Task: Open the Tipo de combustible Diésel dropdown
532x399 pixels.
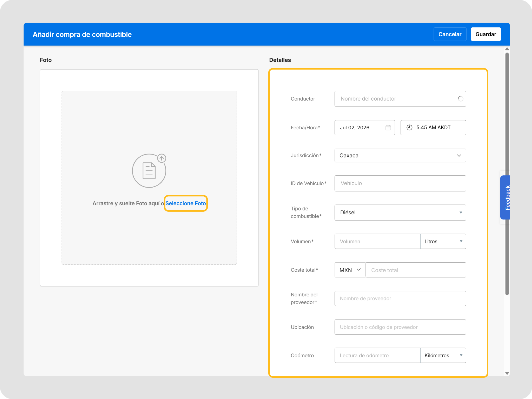Action: click(400, 212)
